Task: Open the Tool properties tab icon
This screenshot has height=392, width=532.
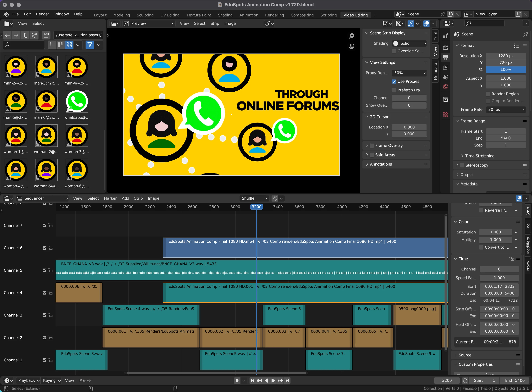Action: pos(445,36)
